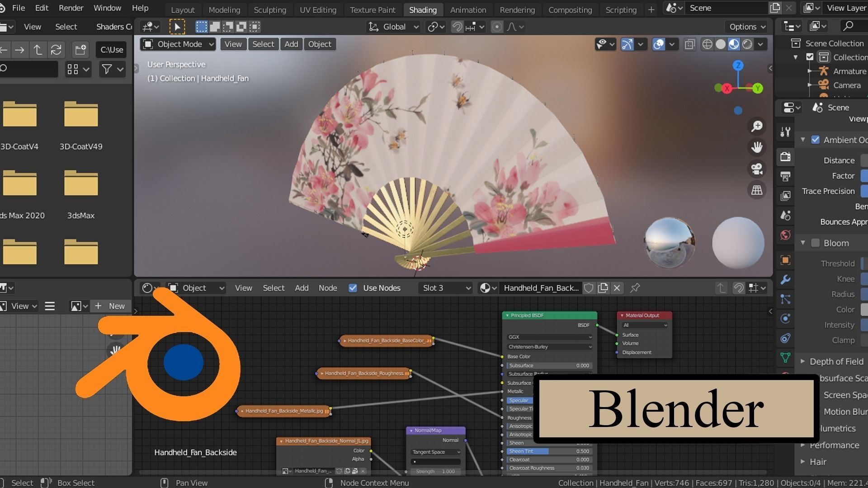
Task: Pin the node editor material
Action: [635, 288]
